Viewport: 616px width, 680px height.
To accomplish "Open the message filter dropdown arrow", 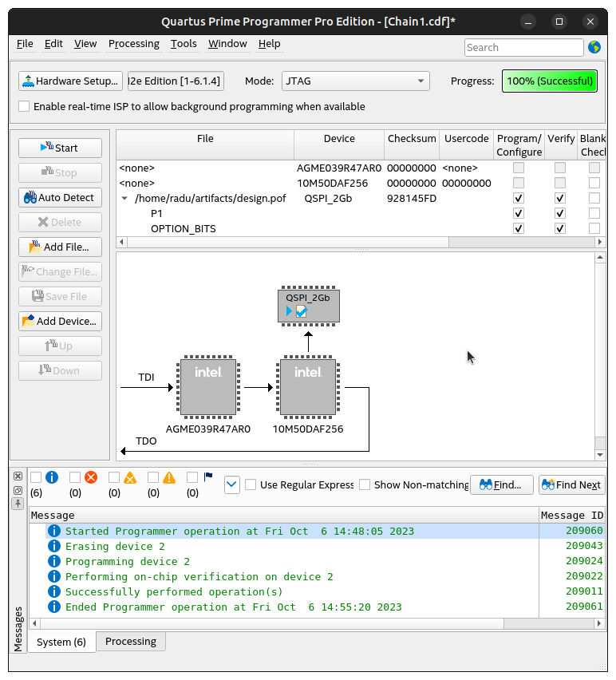I will (231, 484).
